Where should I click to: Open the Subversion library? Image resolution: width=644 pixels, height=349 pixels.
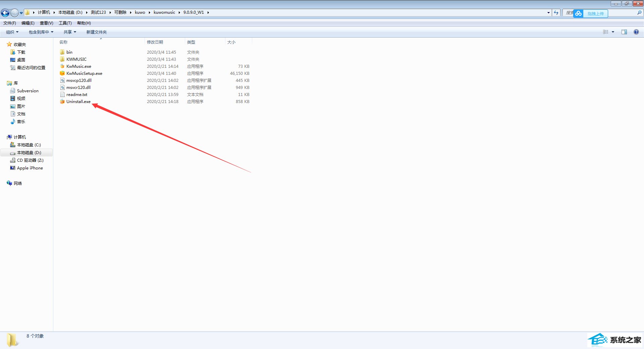[28, 91]
